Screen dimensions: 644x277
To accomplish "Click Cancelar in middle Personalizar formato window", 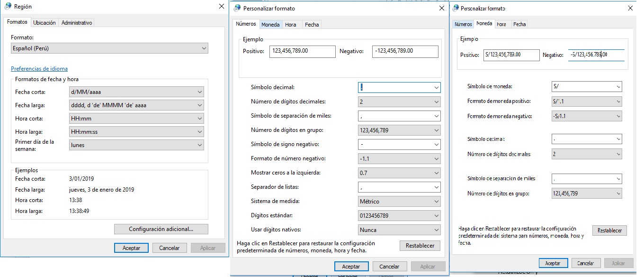I will coord(390,267).
